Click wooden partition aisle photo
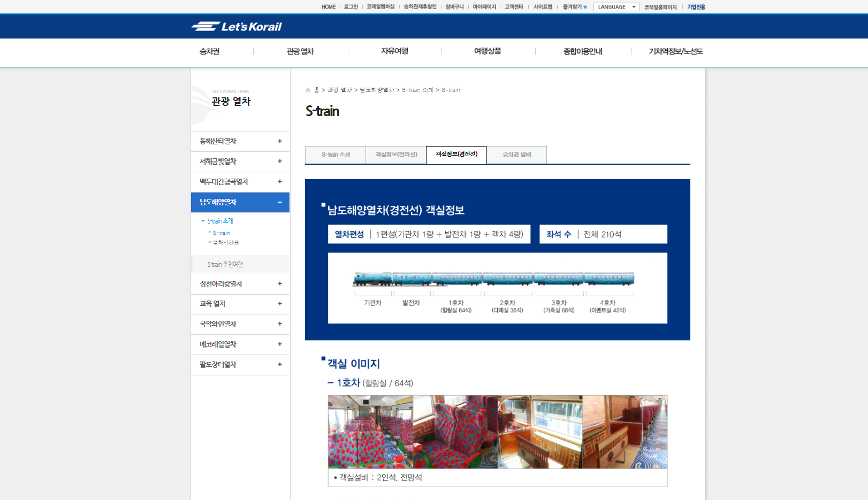Viewport: 868px width, 500px height. pos(625,432)
